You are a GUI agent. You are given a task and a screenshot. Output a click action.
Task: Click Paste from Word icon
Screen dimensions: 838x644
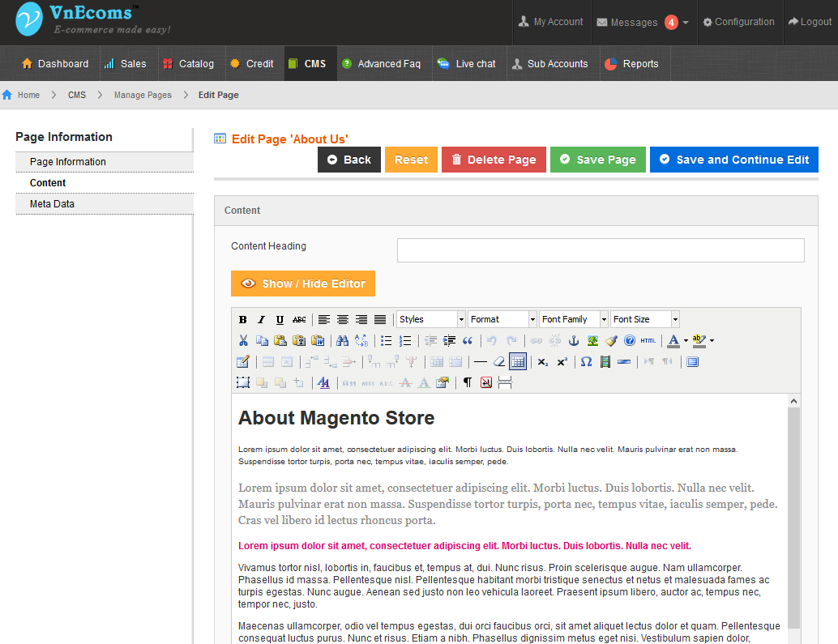318,341
